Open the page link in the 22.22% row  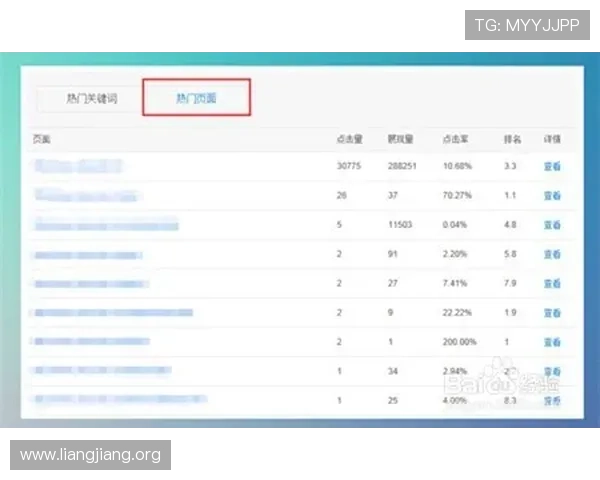(113, 313)
